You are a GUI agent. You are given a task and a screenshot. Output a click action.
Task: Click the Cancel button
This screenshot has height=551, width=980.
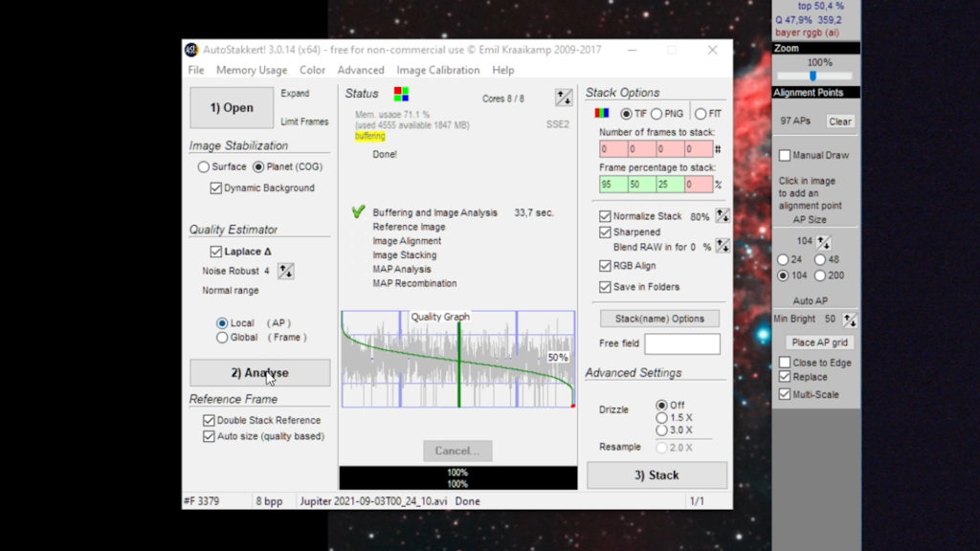(457, 451)
